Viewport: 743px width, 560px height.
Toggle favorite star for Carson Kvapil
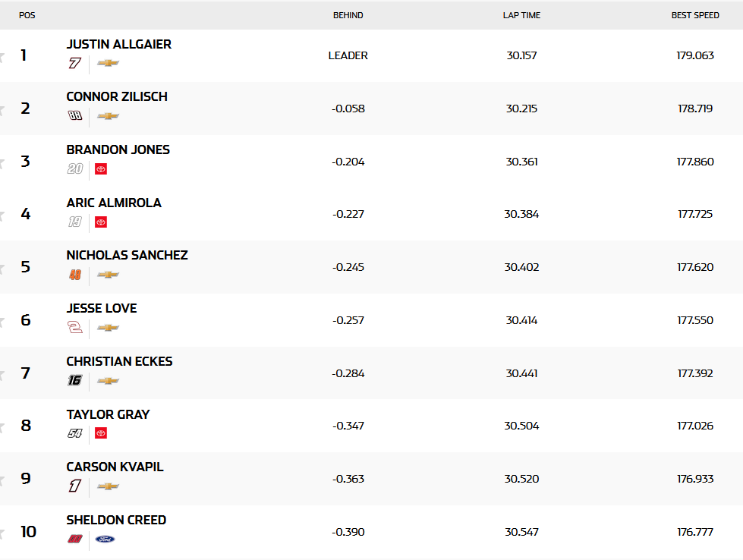point(2,480)
